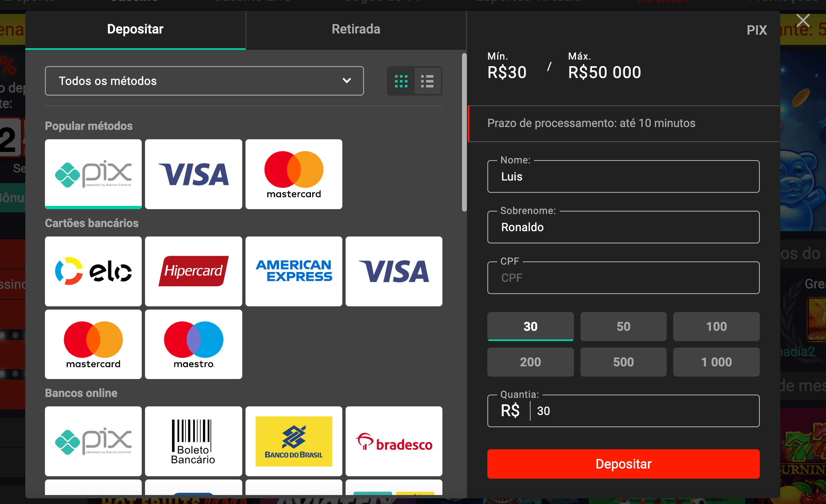The height and width of the screenshot is (504, 826).
Task: Pick mastercard under Cartões bancários
Action: tap(93, 344)
